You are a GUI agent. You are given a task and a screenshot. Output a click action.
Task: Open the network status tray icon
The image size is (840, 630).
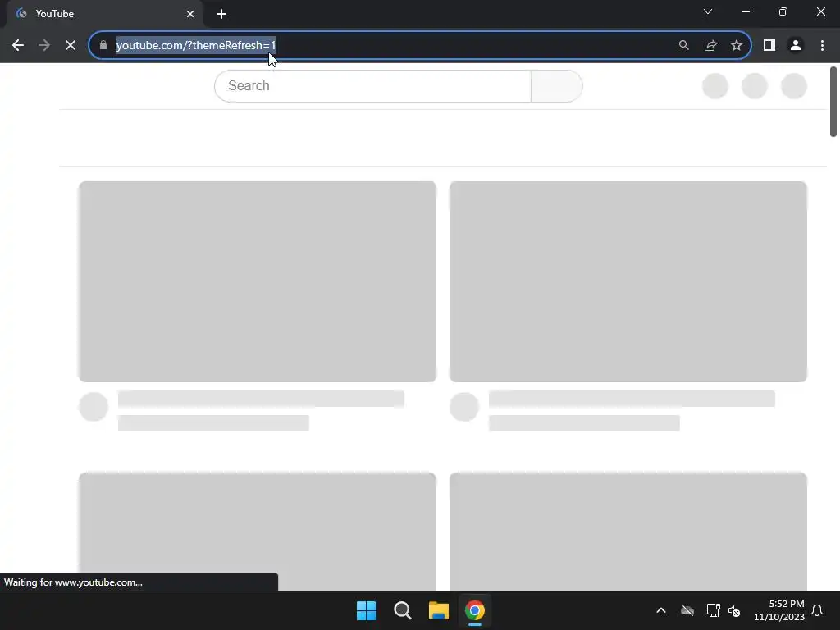pos(713,610)
